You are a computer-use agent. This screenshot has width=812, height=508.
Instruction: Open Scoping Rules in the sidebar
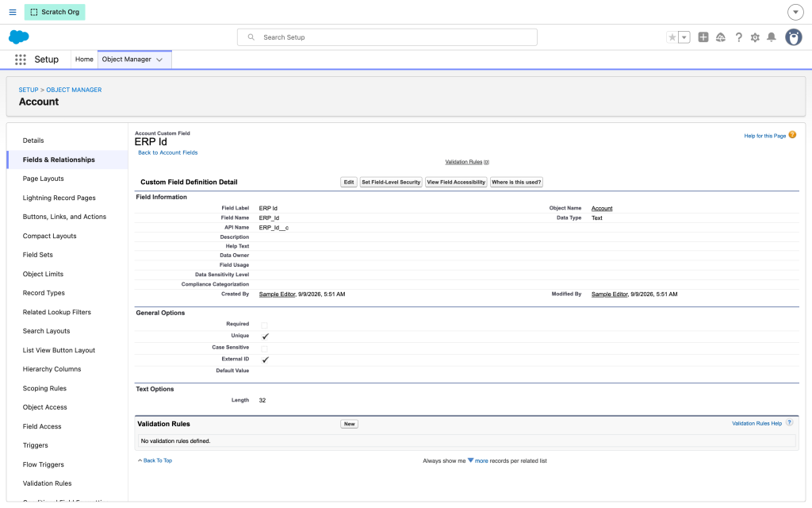point(44,388)
